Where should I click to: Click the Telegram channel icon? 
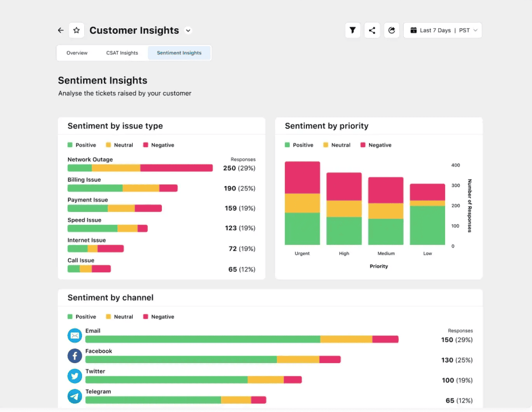[x=75, y=396]
